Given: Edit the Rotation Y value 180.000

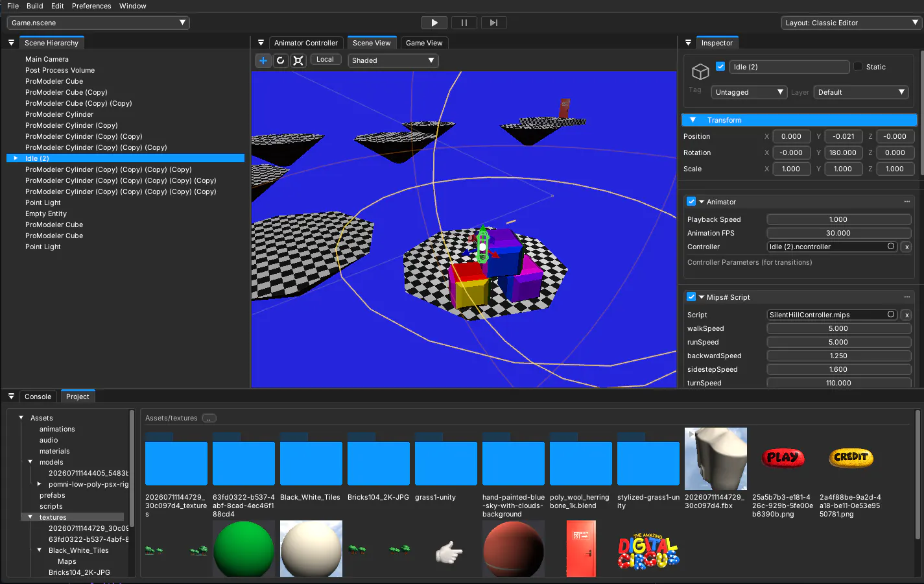Looking at the screenshot, I should pyautogui.click(x=843, y=152).
